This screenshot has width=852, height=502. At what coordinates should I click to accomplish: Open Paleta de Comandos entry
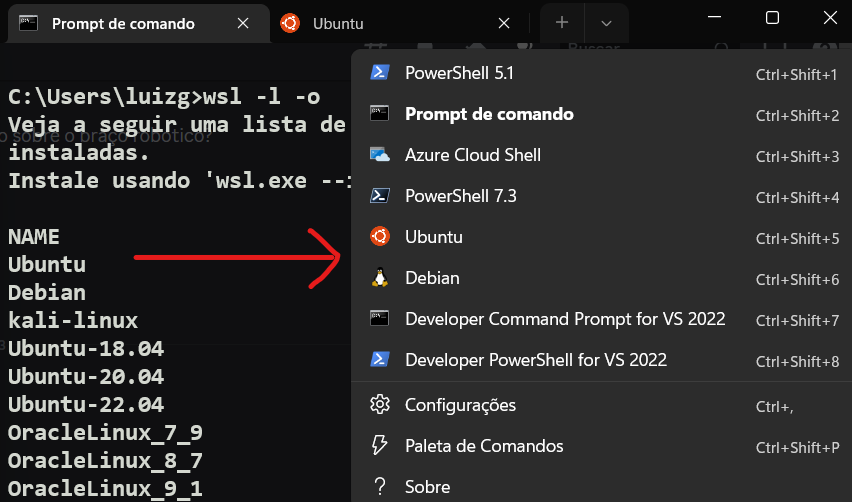click(602, 446)
